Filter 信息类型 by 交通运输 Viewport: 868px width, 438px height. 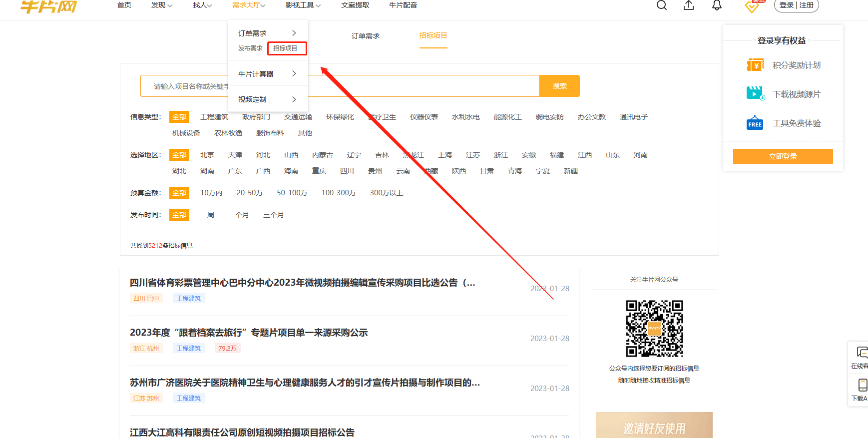coord(298,117)
